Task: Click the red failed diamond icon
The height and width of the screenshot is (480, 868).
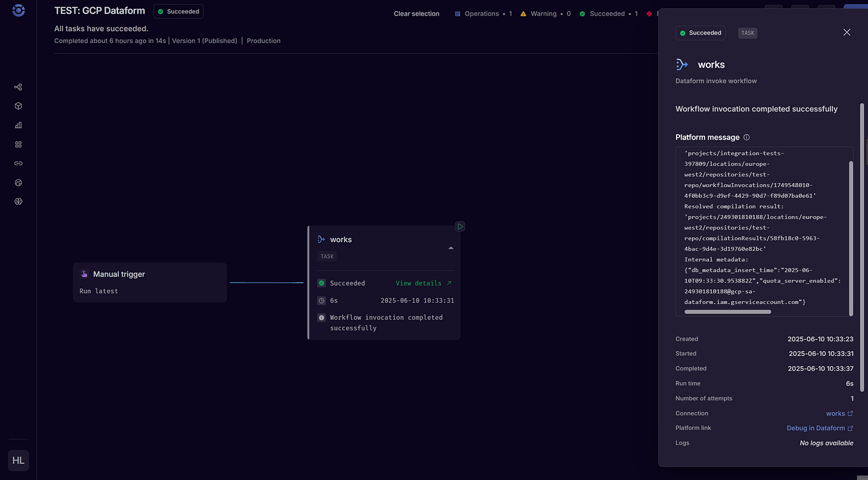Action: (649, 14)
